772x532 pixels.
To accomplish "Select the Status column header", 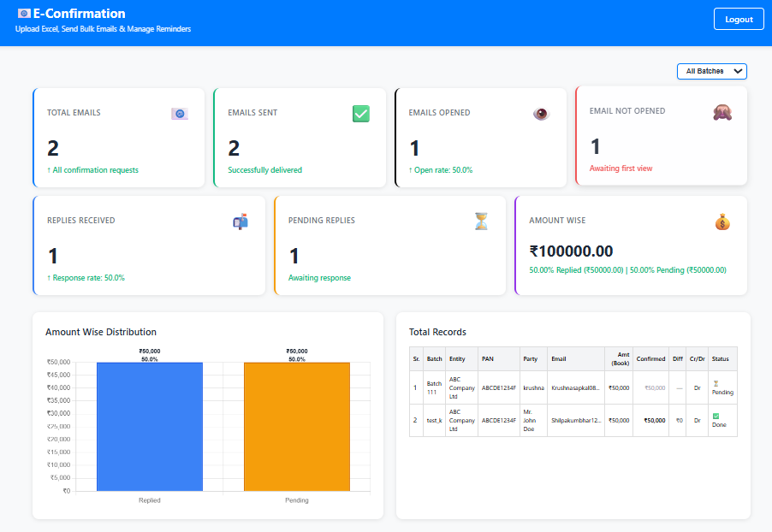I will [x=721, y=359].
